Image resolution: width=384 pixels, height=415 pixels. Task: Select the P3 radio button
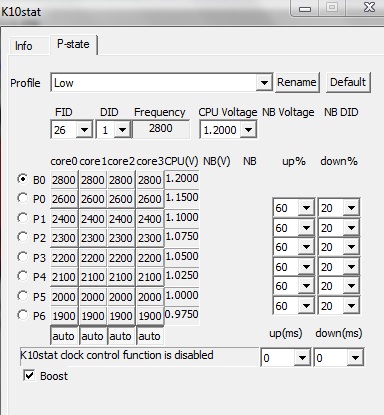coord(23,257)
